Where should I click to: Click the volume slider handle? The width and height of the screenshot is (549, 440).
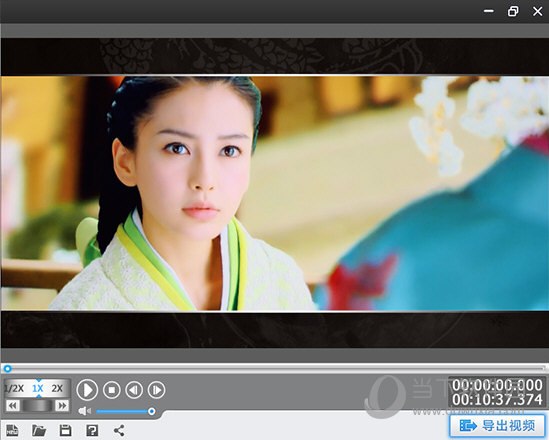coord(152,411)
